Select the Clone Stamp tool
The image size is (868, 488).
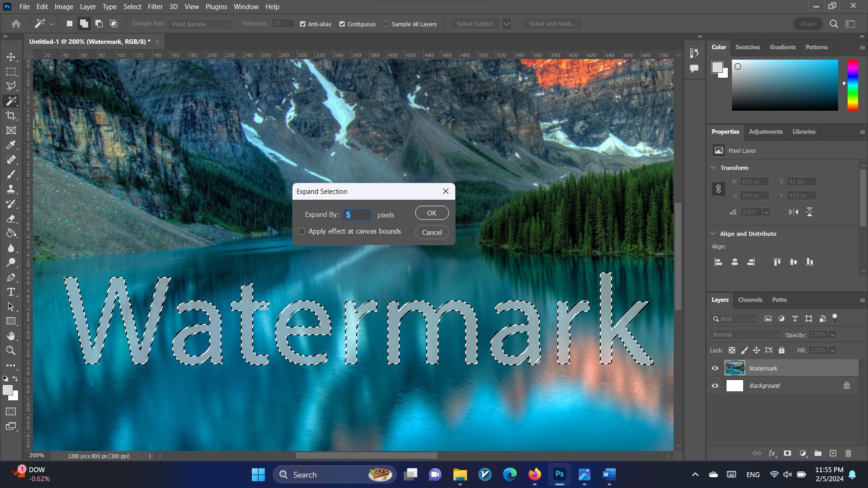pos(11,189)
